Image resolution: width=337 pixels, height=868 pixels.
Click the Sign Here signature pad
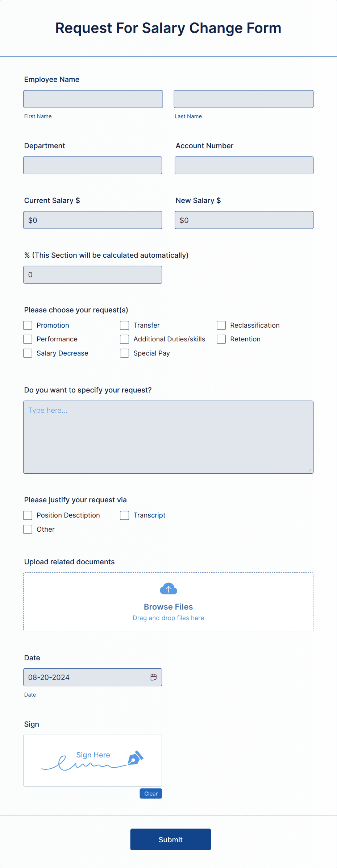point(92,760)
